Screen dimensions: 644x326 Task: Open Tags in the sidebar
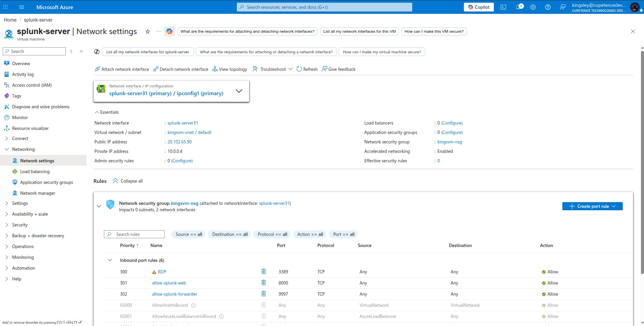tap(17, 96)
